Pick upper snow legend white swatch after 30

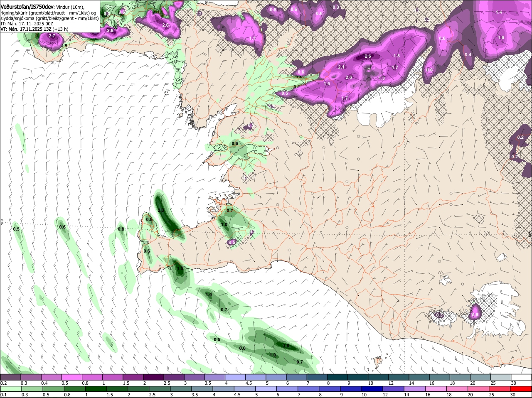click(521, 377)
